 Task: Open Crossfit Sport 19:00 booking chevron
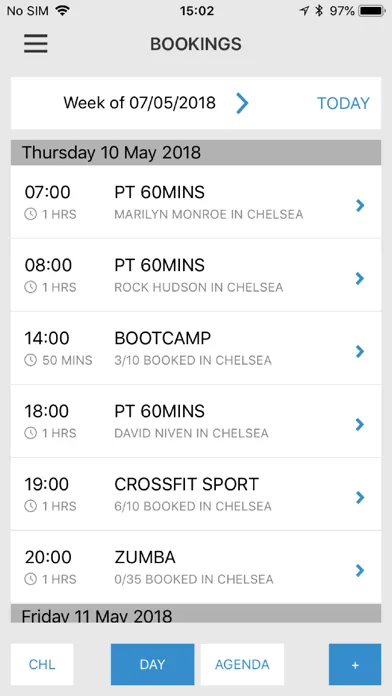pos(360,497)
